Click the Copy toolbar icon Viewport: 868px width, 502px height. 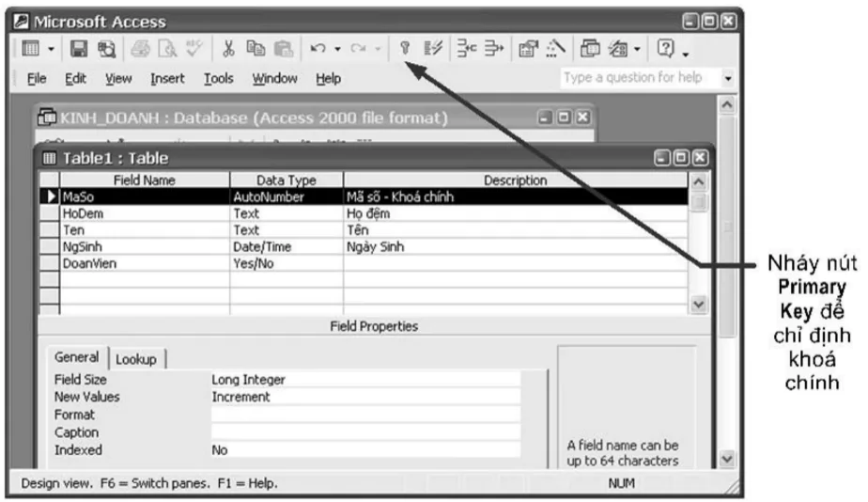click(256, 49)
